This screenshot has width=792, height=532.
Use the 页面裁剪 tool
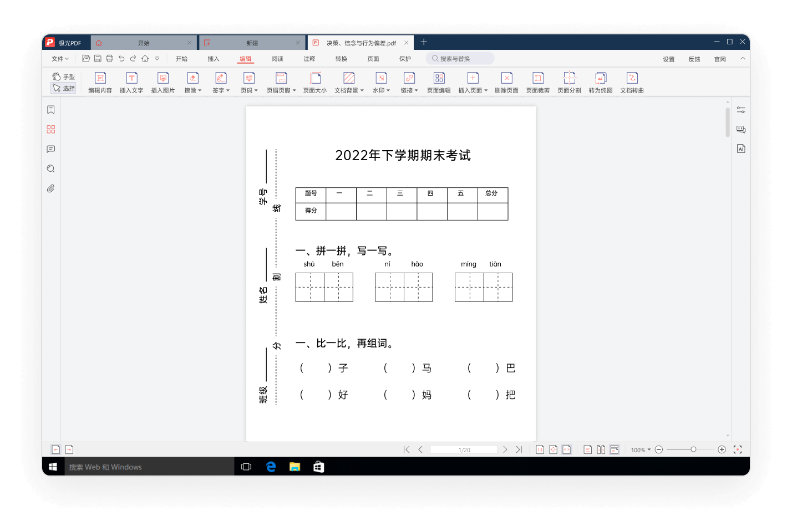tap(537, 82)
